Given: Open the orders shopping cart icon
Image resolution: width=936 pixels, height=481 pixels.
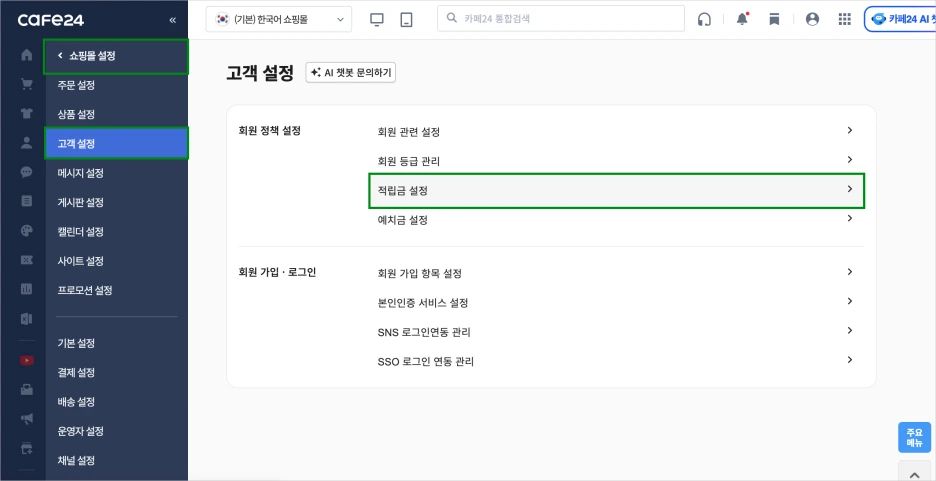Looking at the screenshot, I should [26, 84].
